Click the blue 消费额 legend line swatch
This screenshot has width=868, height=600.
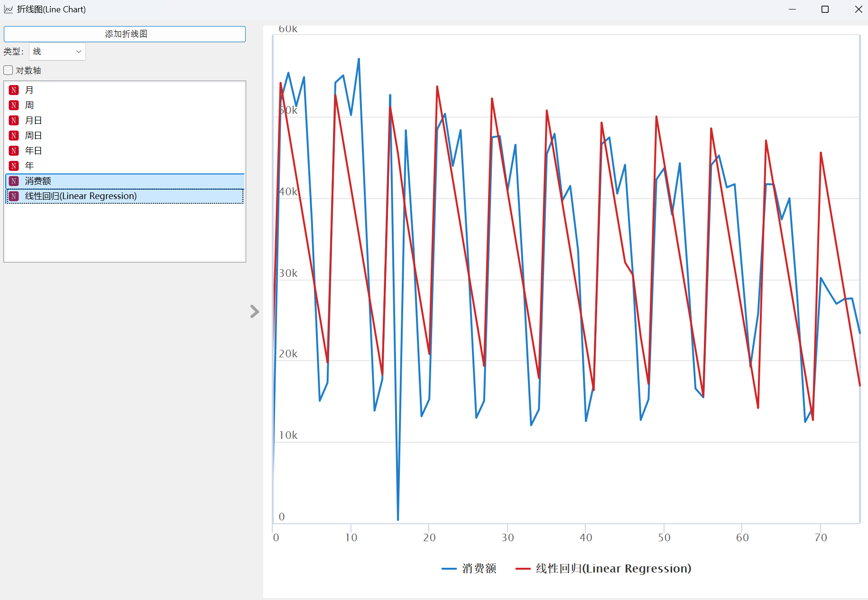[x=449, y=569]
